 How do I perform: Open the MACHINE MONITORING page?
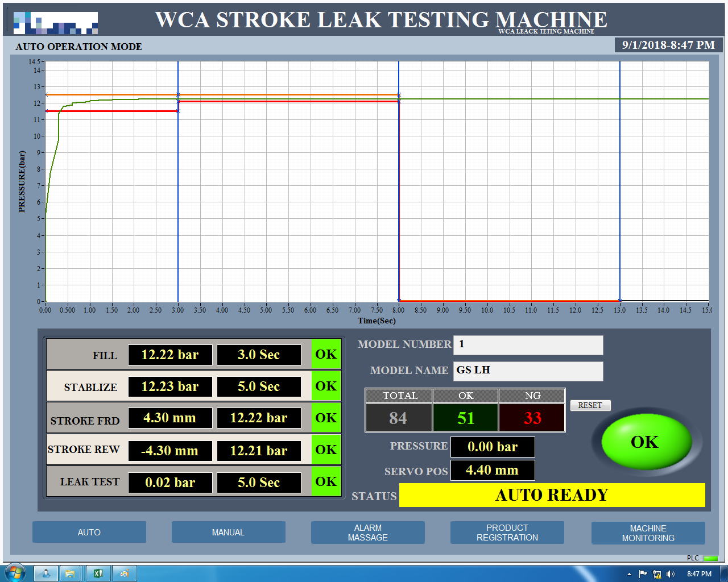648,533
